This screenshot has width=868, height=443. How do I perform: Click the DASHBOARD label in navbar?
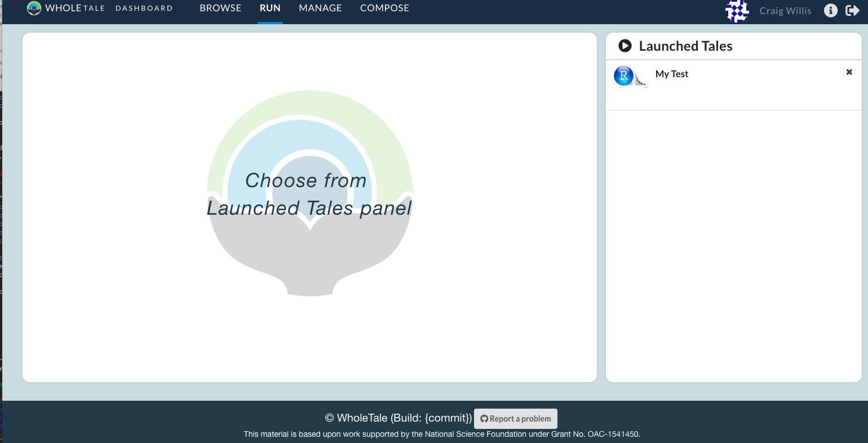[144, 8]
